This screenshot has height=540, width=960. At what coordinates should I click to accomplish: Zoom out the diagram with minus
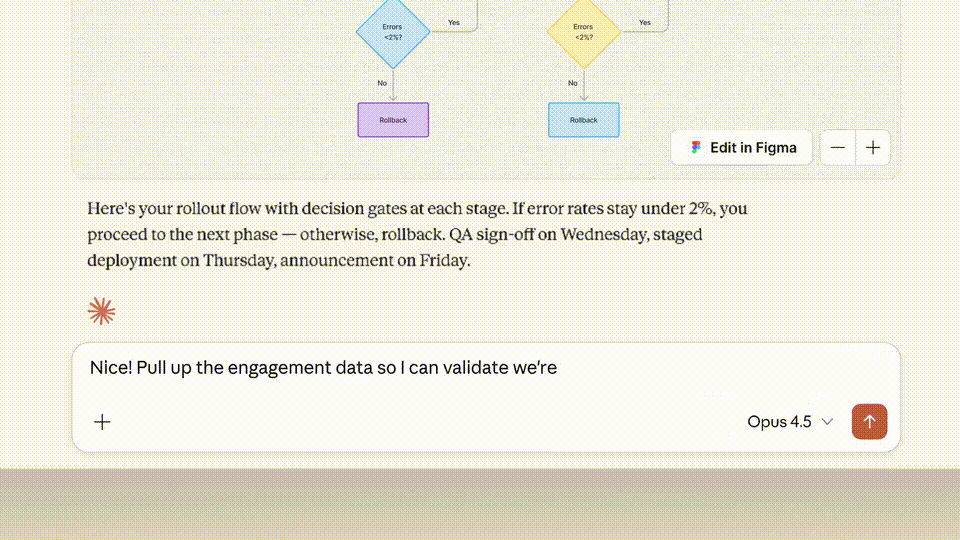click(838, 148)
